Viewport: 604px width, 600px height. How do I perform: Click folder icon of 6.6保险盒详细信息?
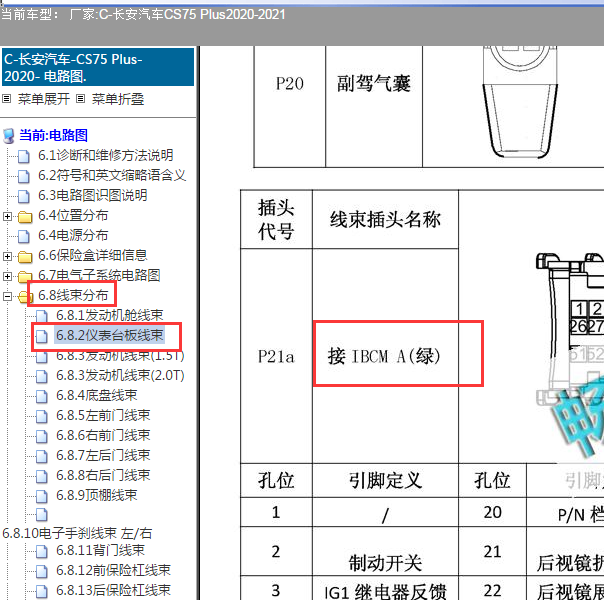click(25, 257)
